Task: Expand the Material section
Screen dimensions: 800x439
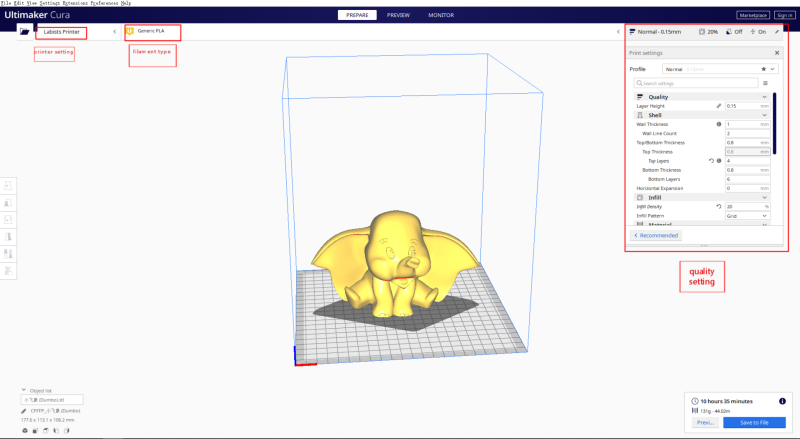Action: 764,224
